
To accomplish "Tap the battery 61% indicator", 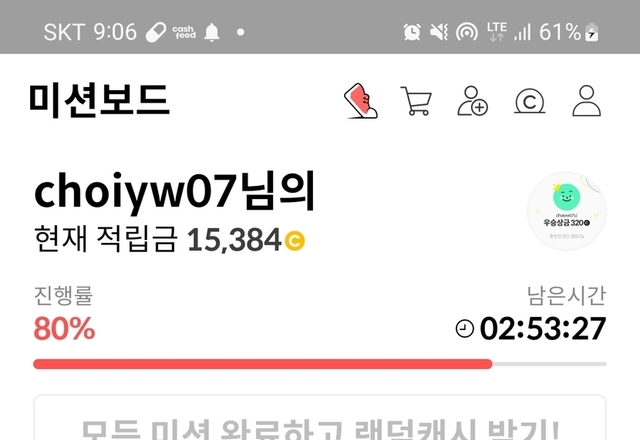I will (x=569, y=32).
